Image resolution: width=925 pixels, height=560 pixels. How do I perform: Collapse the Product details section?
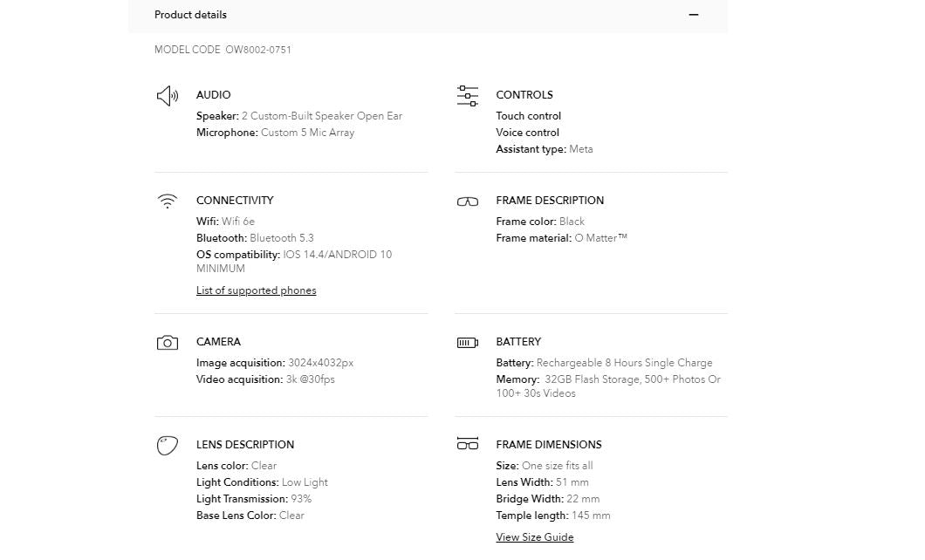[x=694, y=15]
